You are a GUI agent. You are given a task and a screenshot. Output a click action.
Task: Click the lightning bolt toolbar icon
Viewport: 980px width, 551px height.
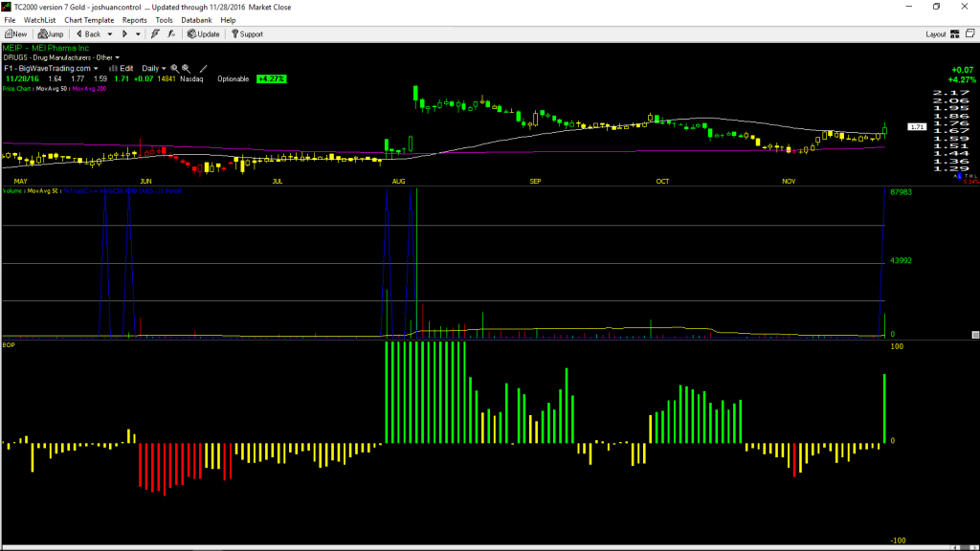click(x=155, y=34)
